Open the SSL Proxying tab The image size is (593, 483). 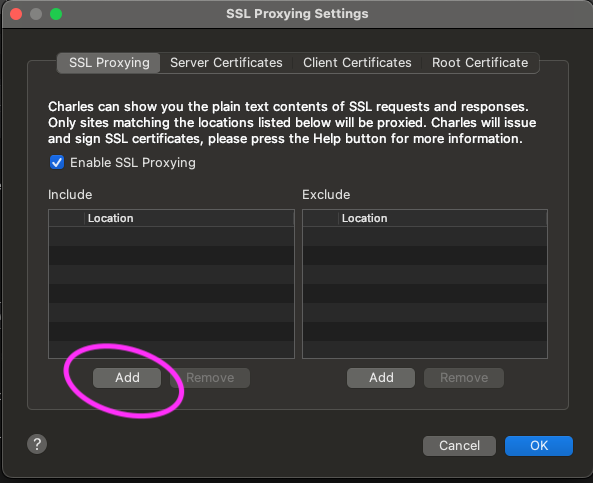coord(109,63)
